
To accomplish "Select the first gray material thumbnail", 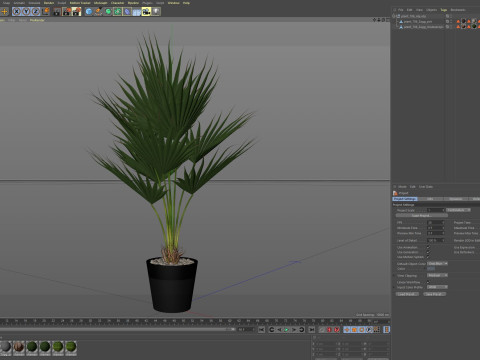I will coord(6,347).
